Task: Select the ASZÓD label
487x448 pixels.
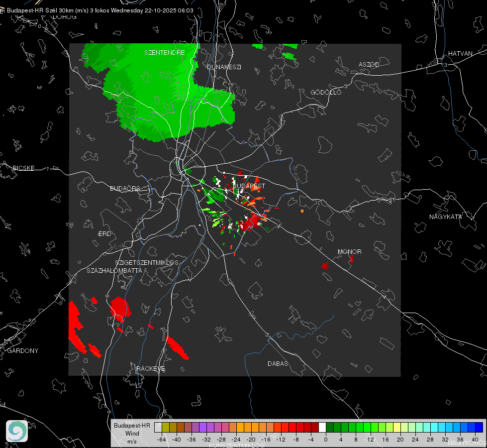Action: pyautogui.click(x=369, y=64)
